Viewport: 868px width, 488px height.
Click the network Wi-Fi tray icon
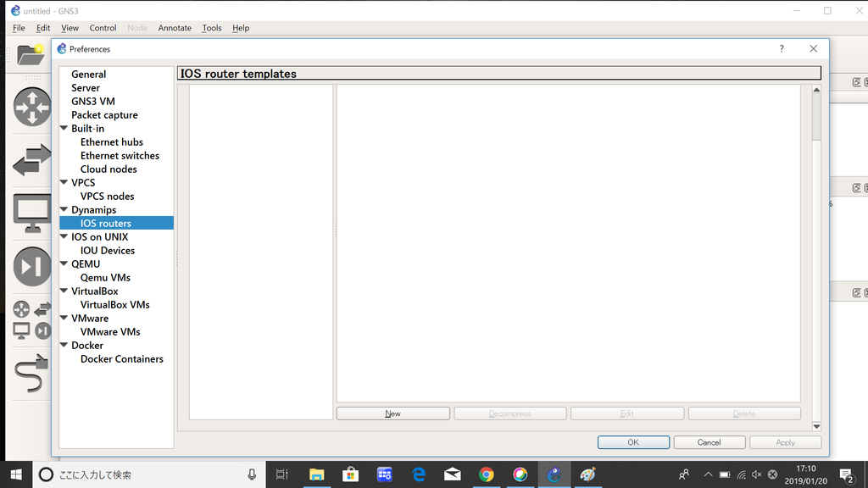(x=741, y=474)
